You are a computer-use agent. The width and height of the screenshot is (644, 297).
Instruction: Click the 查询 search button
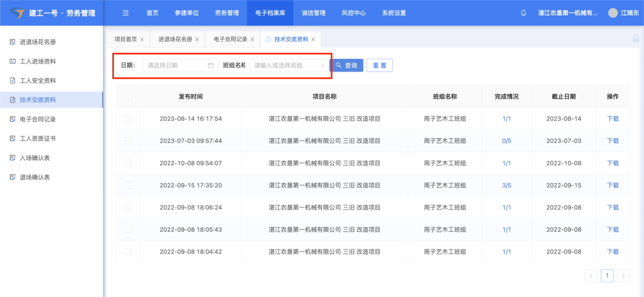[x=347, y=66]
